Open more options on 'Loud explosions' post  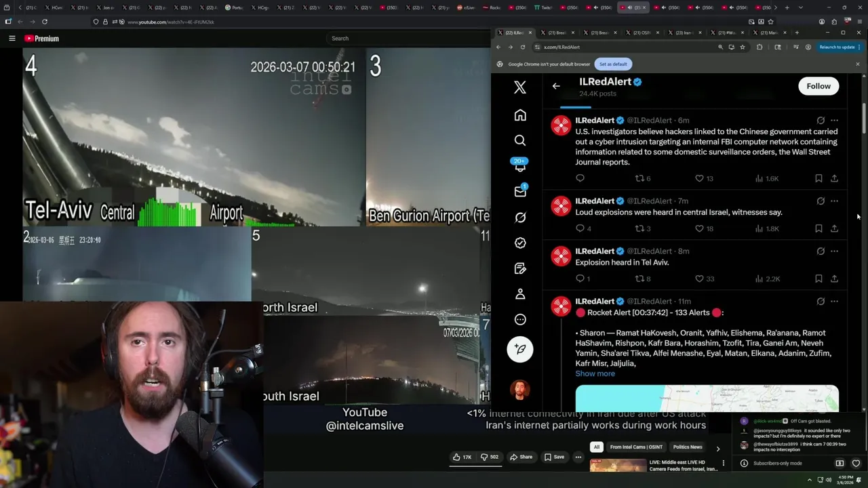834,201
